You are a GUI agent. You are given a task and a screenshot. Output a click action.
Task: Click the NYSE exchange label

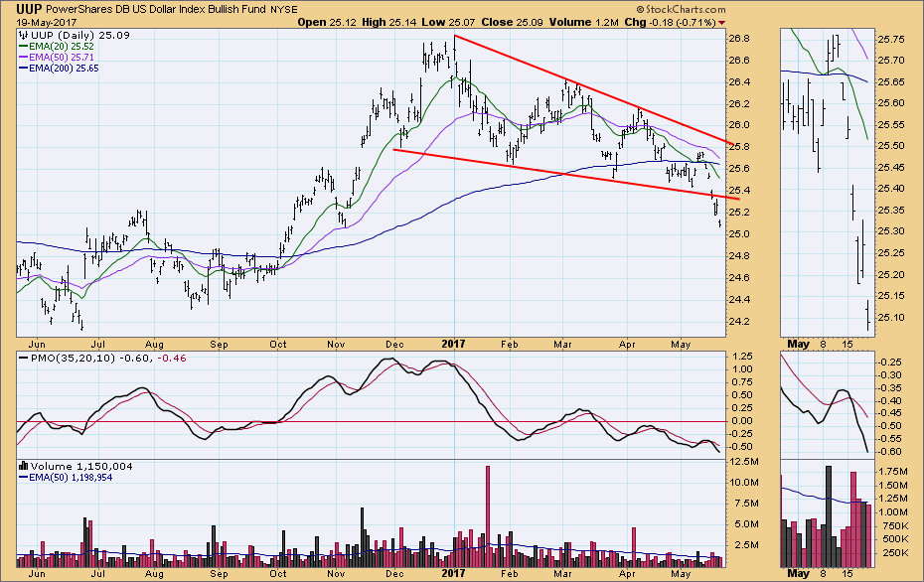point(284,9)
